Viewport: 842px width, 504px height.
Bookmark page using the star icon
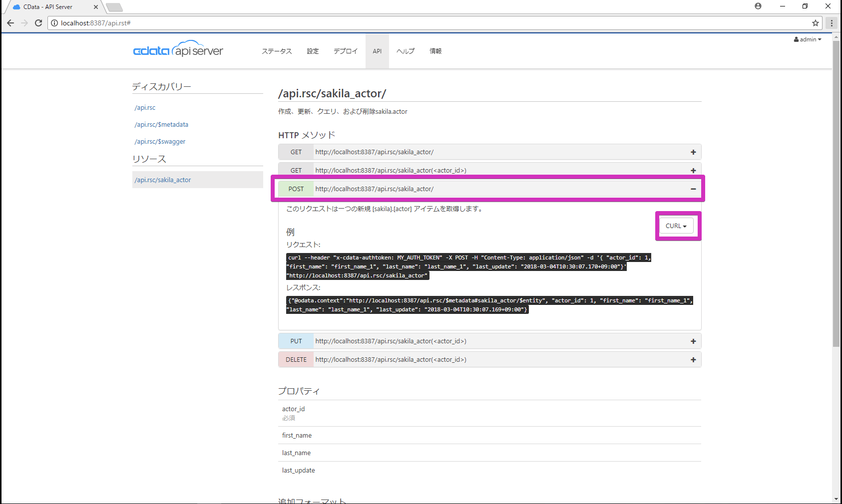click(816, 23)
